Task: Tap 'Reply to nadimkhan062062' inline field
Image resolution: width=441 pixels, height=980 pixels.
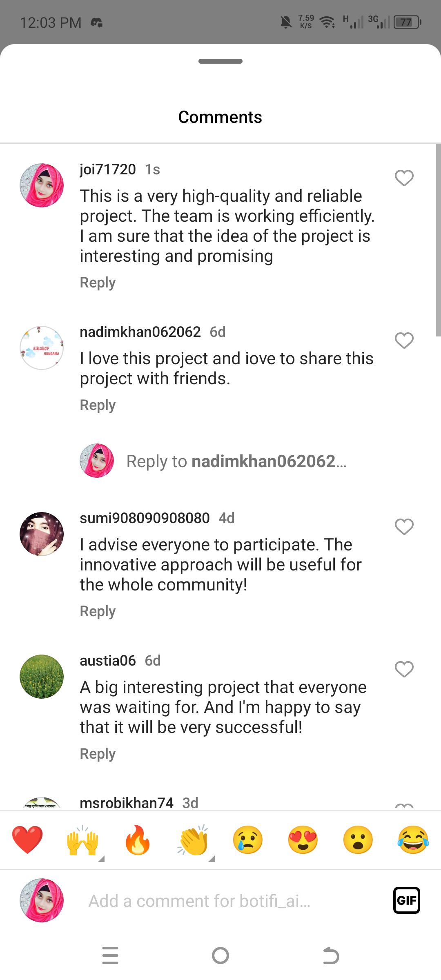Action: (x=236, y=461)
